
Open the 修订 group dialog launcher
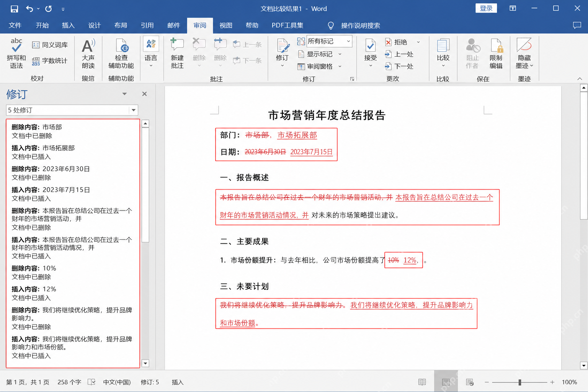(x=352, y=79)
